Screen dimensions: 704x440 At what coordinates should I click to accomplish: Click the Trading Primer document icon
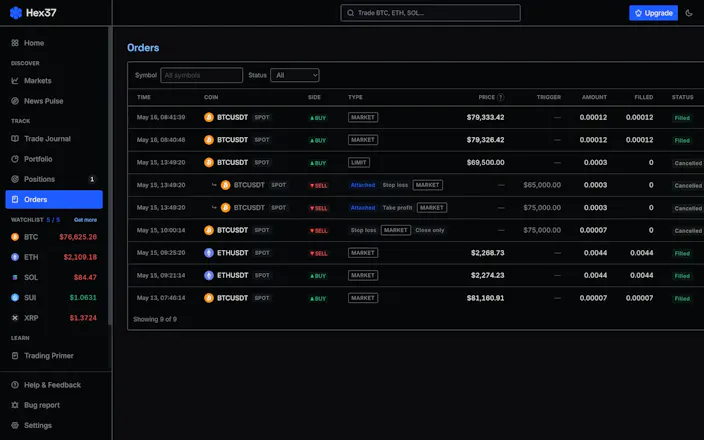pyautogui.click(x=15, y=356)
